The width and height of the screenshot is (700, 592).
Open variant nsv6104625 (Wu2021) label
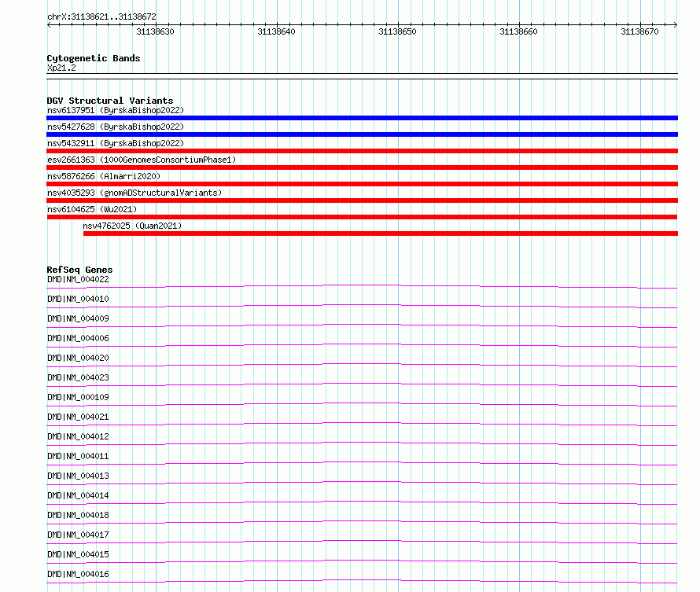(92, 209)
